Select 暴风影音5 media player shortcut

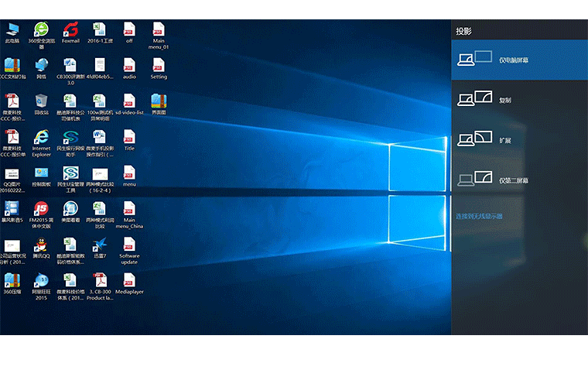[12, 211]
